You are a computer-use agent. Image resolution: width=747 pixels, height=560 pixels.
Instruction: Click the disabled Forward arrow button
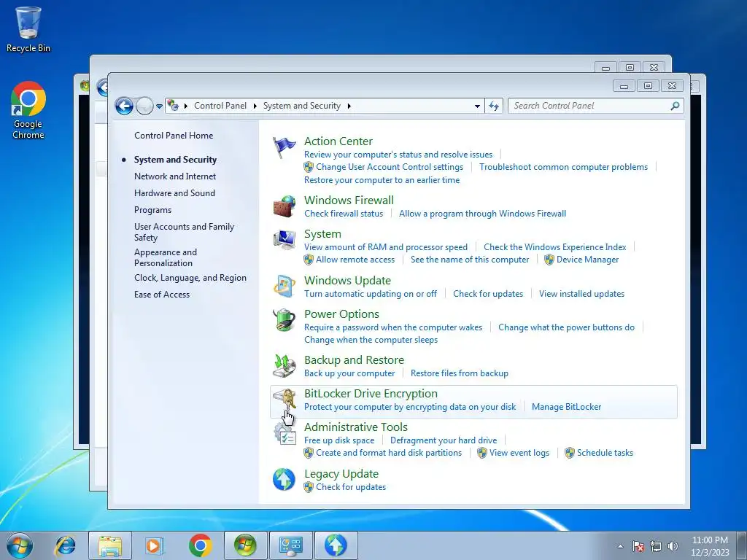(x=144, y=106)
